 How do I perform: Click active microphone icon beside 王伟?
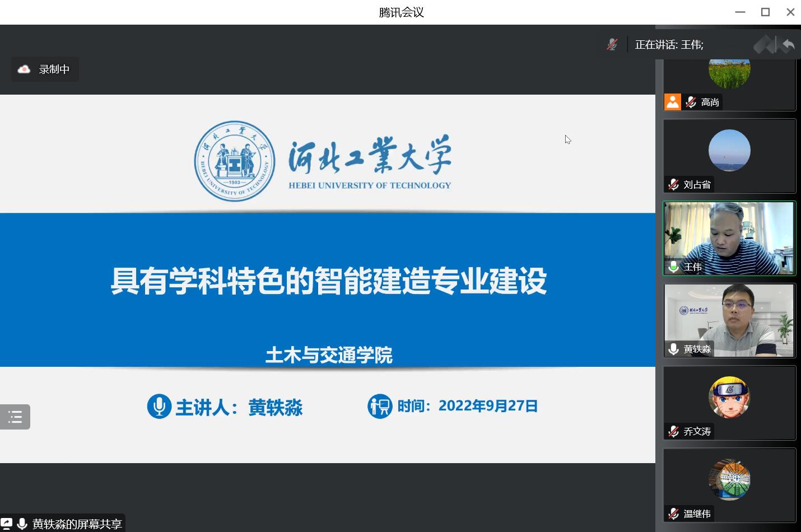(673, 267)
